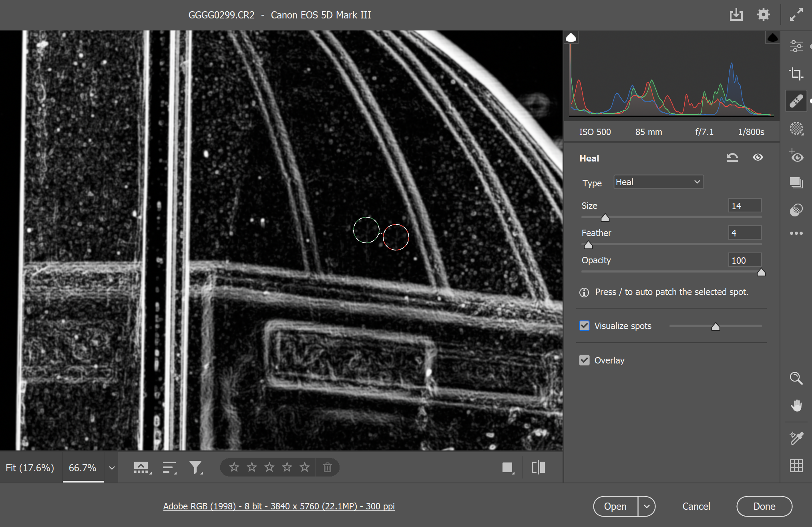The height and width of the screenshot is (527, 812).
Task: Open the filter menu above filmstrip
Action: pyautogui.click(x=196, y=467)
